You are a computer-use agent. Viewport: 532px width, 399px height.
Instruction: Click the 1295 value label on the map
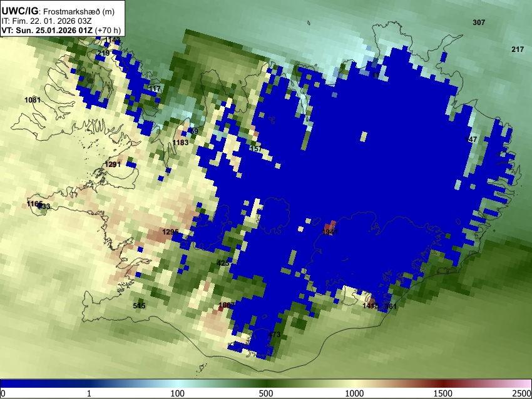[170, 232]
